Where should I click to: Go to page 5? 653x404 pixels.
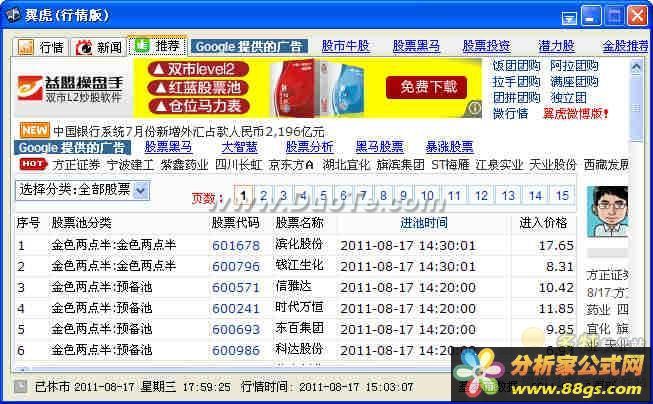coord(323,195)
